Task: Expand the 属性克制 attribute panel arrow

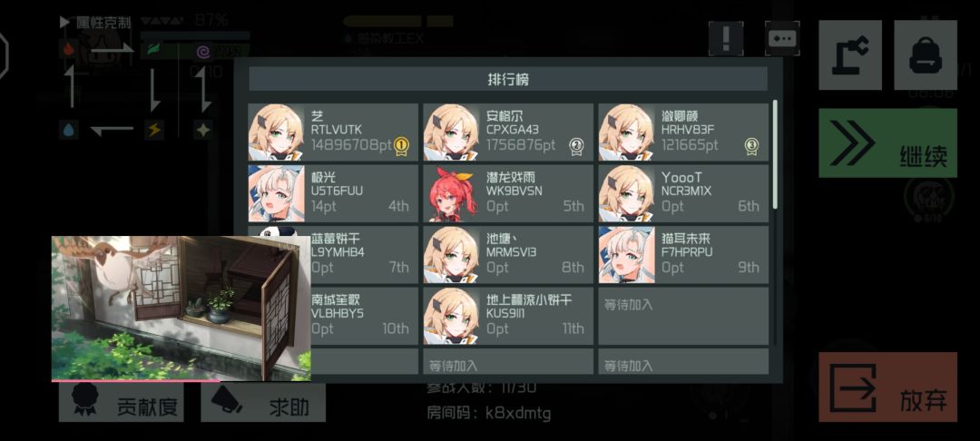Action: pos(64,23)
